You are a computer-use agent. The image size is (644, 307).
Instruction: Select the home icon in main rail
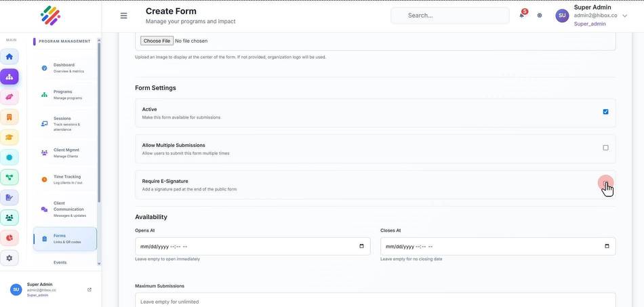click(x=9, y=57)
